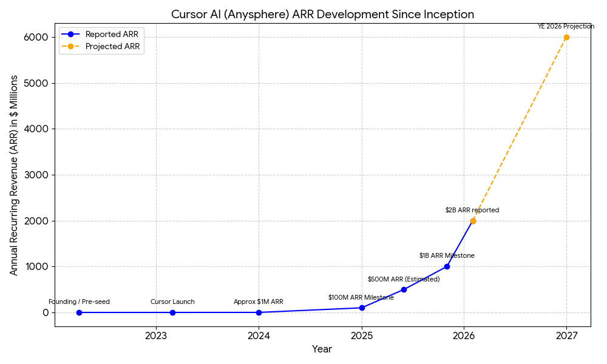This screenshot has height=364, width=607.
Task: Click the orange marker in Projected ARR legend
Action: (x=70, y=47)
